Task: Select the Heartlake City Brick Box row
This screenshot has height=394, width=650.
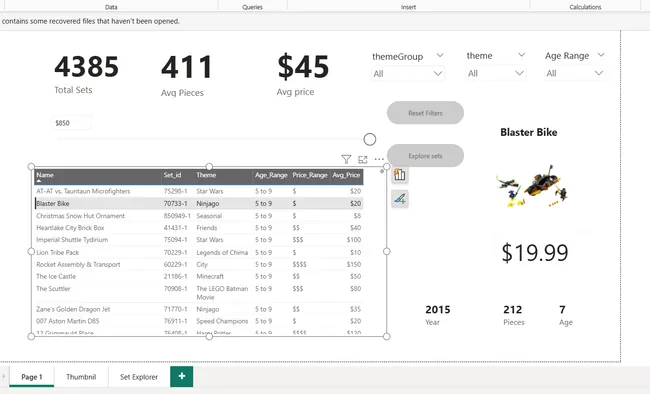Action: click(199, 228)
